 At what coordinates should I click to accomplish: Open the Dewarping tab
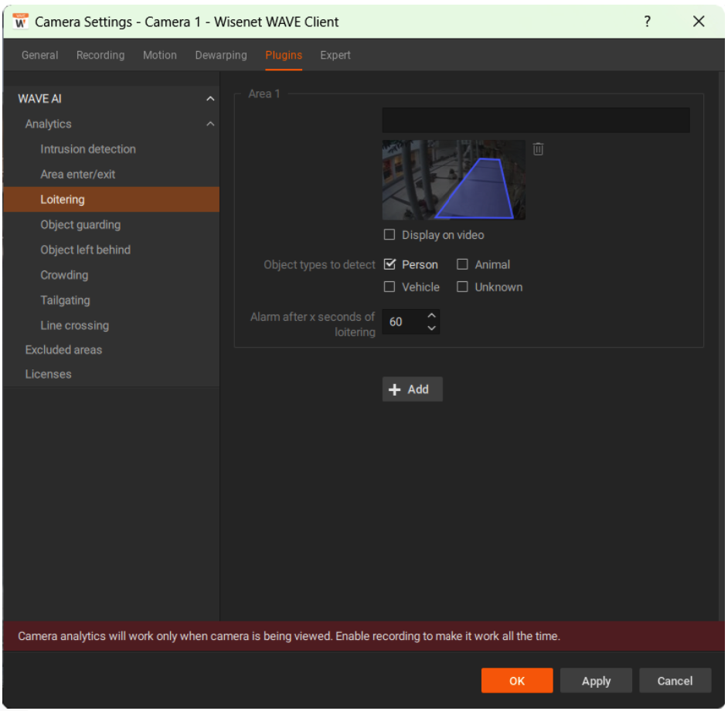coord(221,55)
